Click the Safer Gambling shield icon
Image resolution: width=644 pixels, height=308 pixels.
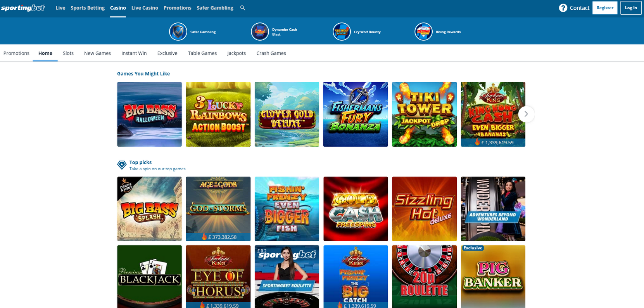[178, 32]
